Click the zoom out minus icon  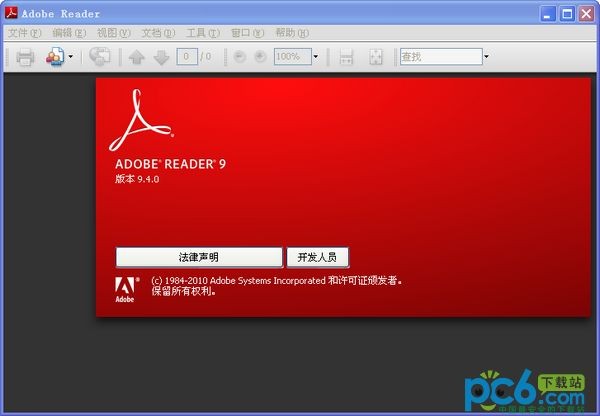pos(240,57)
